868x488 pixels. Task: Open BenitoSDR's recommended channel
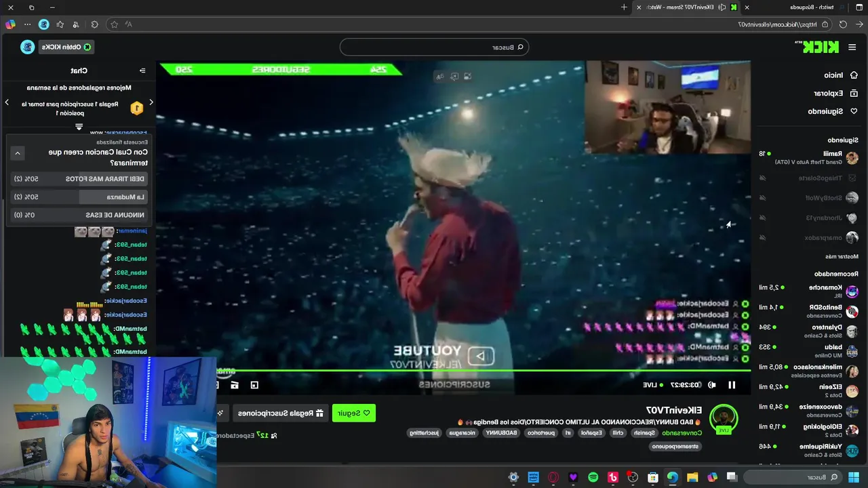809,312
